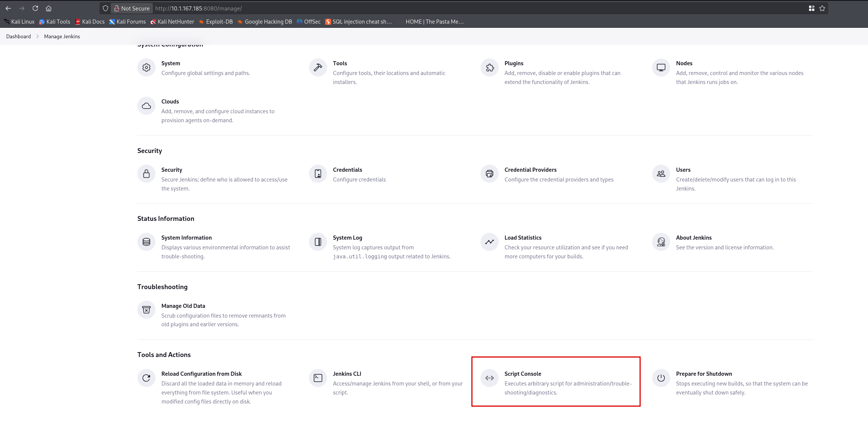
Task: Open the Kali Forums bookmark
Action: pyautogui.click(x=127, y=22)
